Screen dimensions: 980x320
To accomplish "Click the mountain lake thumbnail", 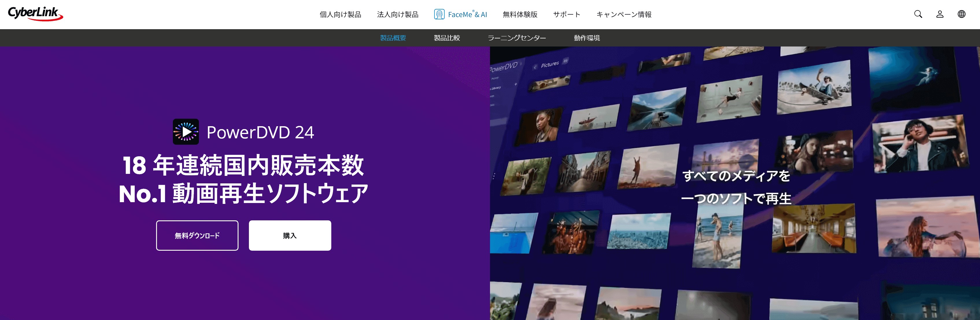I will click(x=656, y=109).
